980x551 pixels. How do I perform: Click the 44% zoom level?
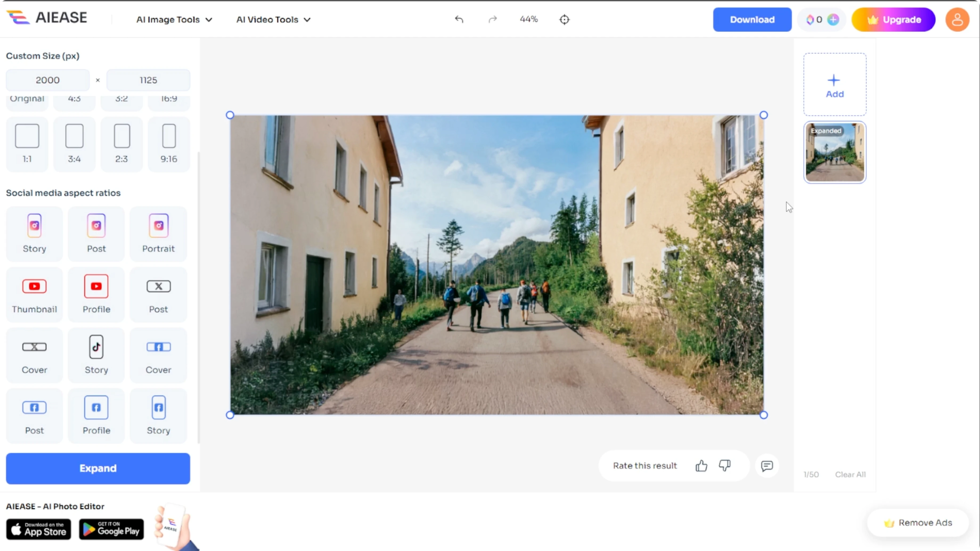[x=529, y=19]
